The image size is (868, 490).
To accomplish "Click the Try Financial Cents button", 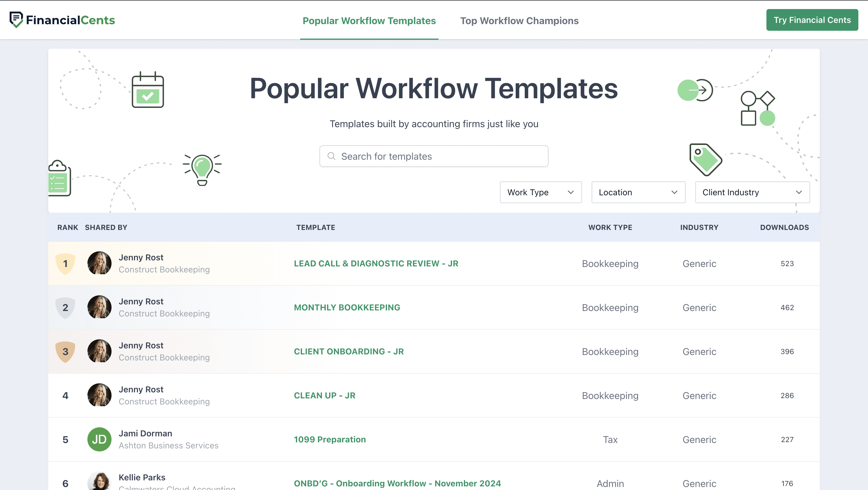I will pos(812,20).
